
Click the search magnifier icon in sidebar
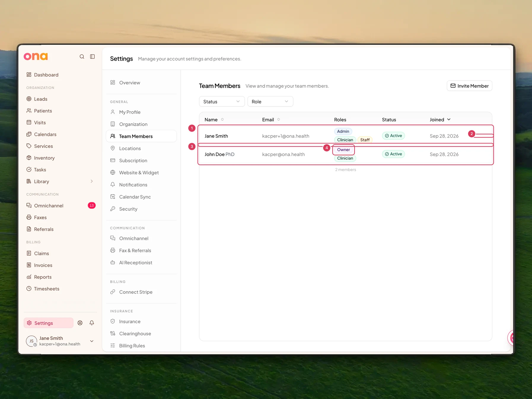(82, 57)
